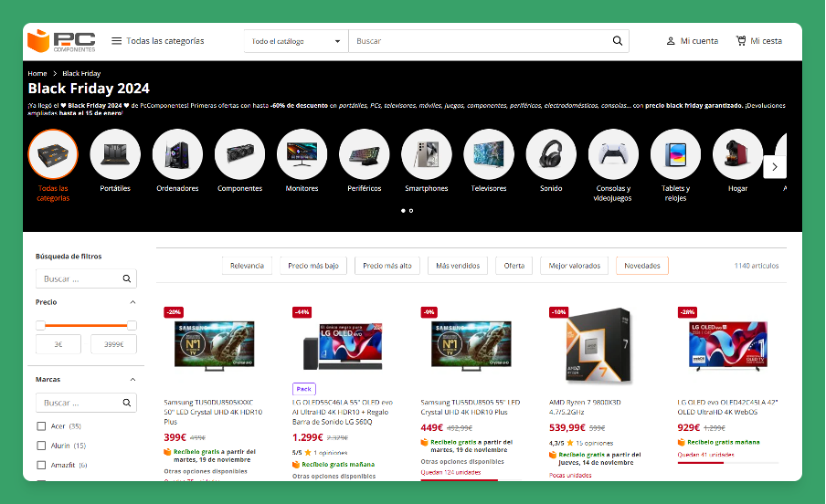Open the Todo el catálogo dropdown
Screen dimensions: 826x504
[x=296, y=41]
